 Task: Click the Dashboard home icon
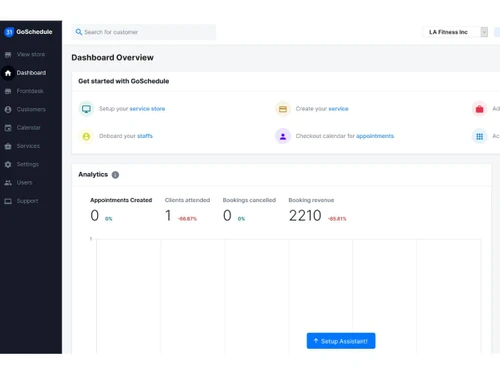click(8, 73)
